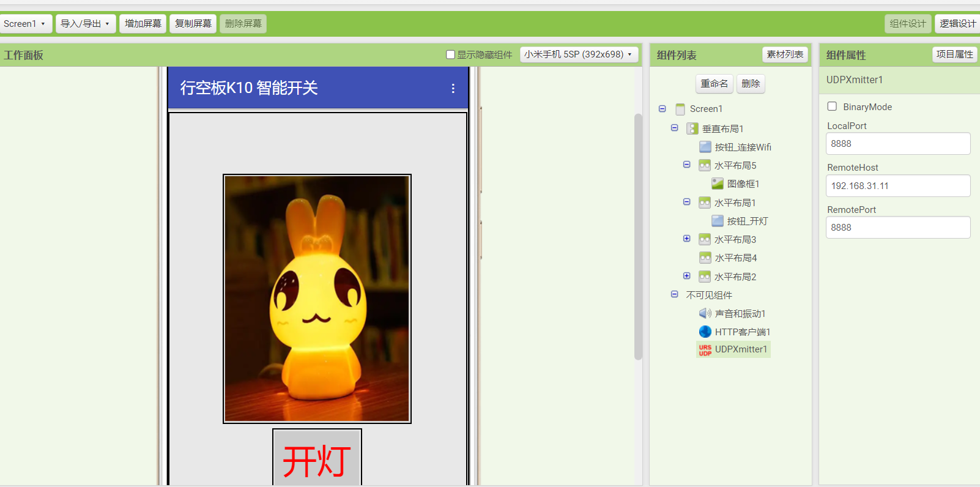Click the UDPXmitter1 UDP icon
The image size is (980, 487).
tap(705, 349)
